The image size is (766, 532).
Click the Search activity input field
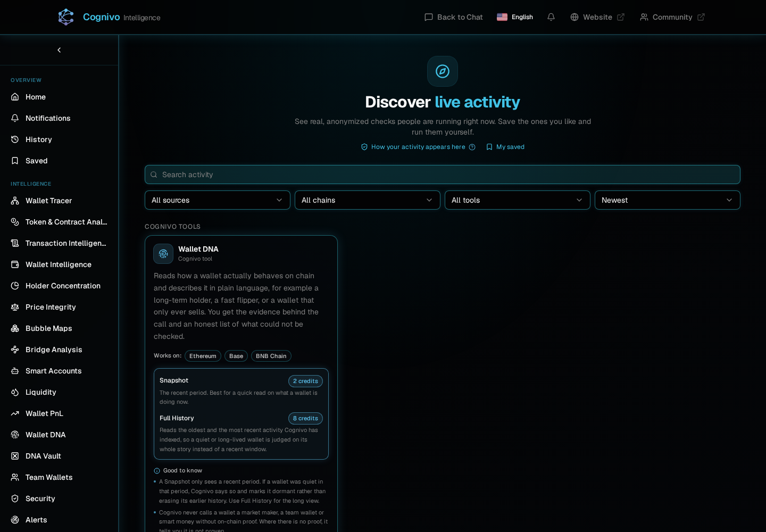[443, 174]
